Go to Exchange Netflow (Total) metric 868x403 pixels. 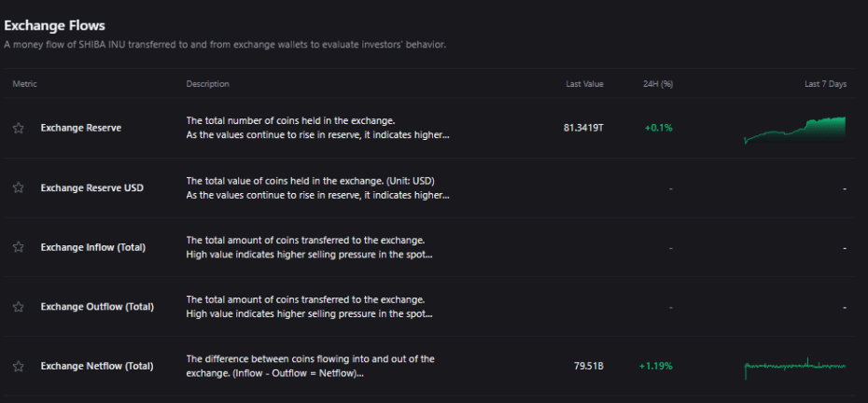pyautogui.click(x=96, y=366)
